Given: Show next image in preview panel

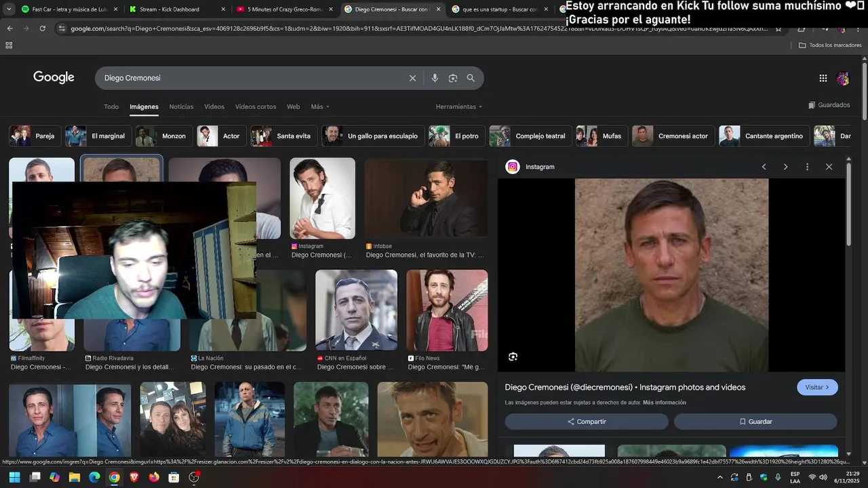Looking at the screenshot, I should (785, 167).
